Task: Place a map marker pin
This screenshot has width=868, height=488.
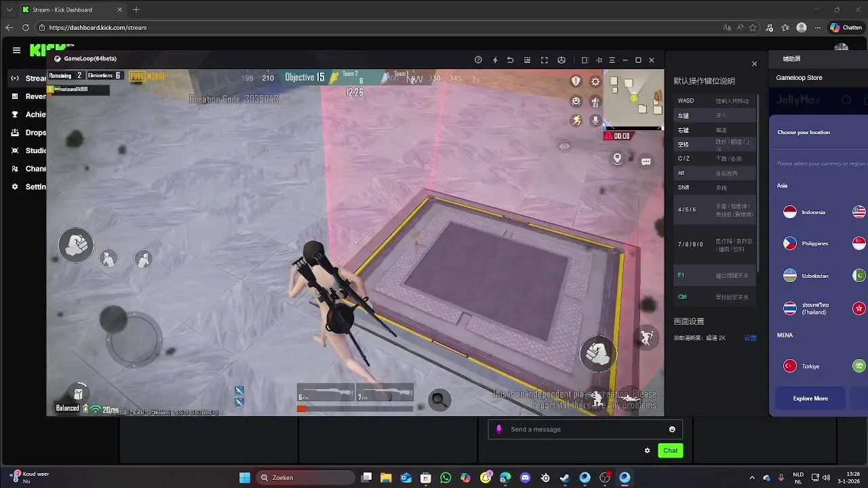Action: point(617,158)
